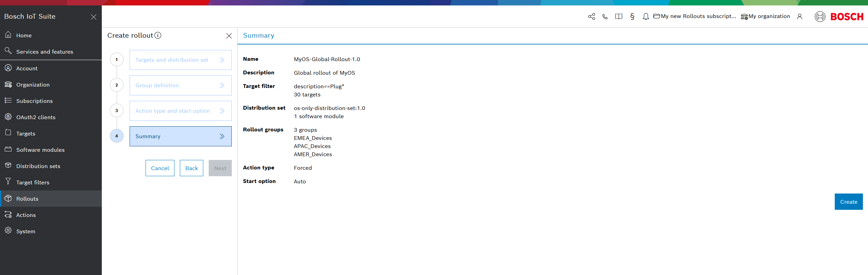Close the Create rollout panel
868x275 pixels.
[x=229, y=36]
